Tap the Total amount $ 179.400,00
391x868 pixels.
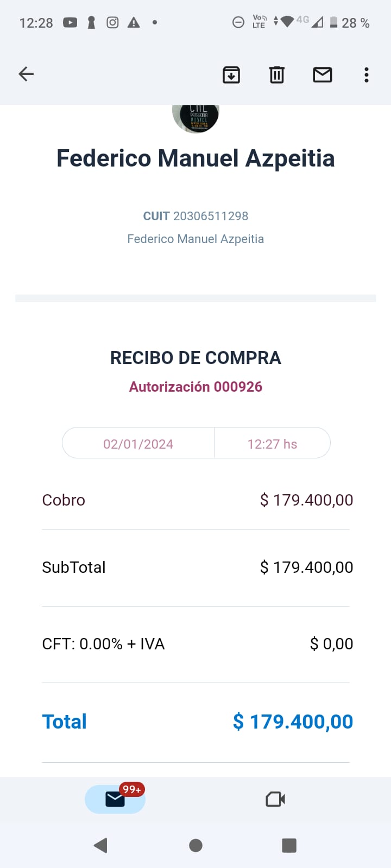pyautogui.click(x=293, y=722)
